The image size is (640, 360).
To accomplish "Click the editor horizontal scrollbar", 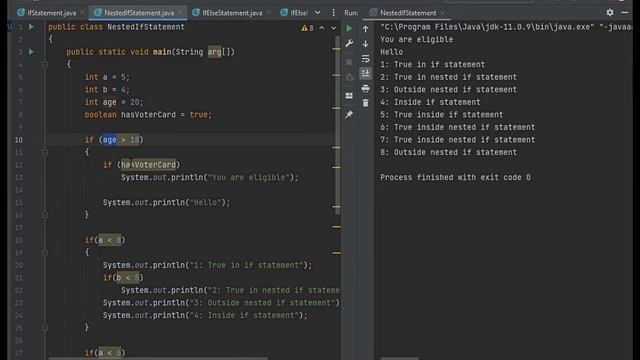I will pyautogui.click(x=158, y=358).
